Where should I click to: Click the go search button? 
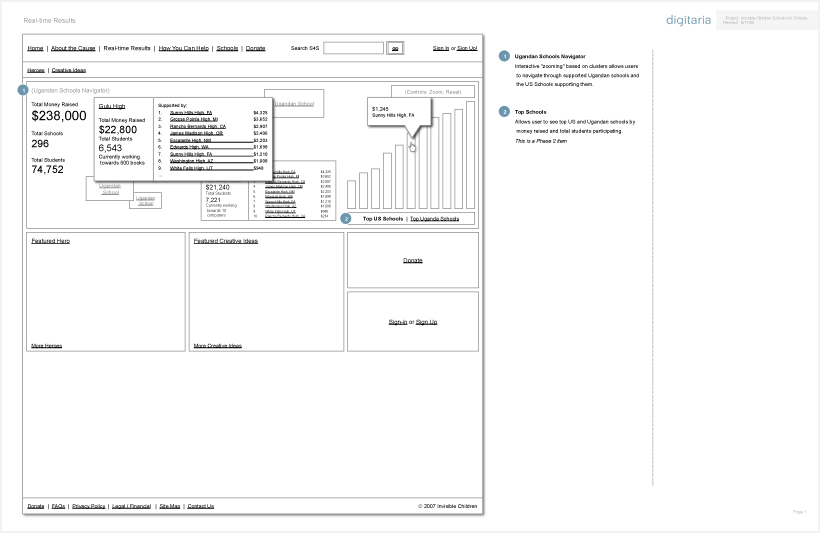coord(395,48)
